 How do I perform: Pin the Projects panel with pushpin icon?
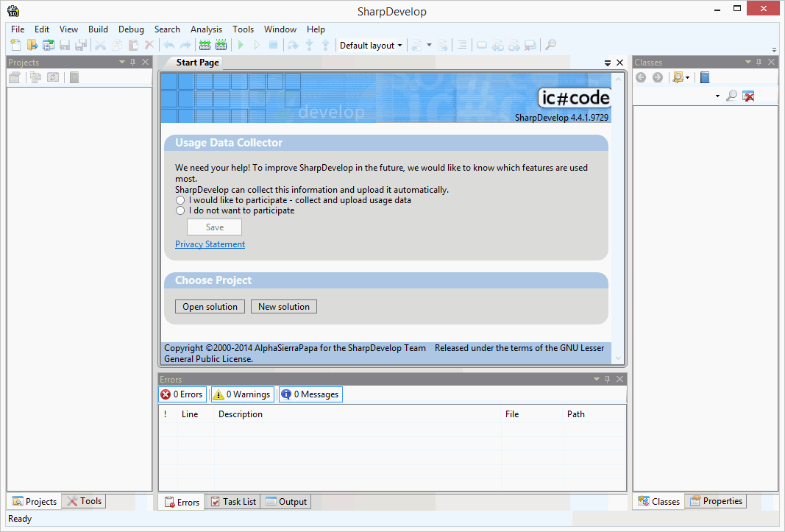pyautogui.click(x=133, y=63)
